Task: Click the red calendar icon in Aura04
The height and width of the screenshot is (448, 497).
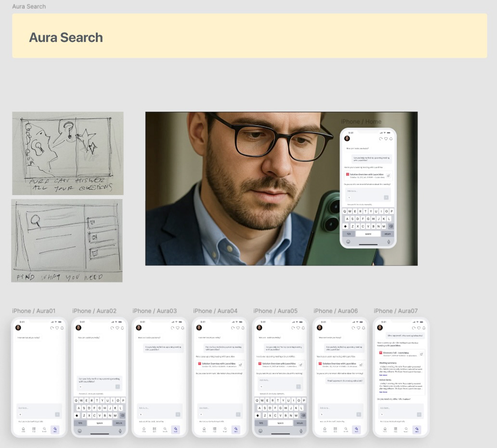Action: [200, 364]
